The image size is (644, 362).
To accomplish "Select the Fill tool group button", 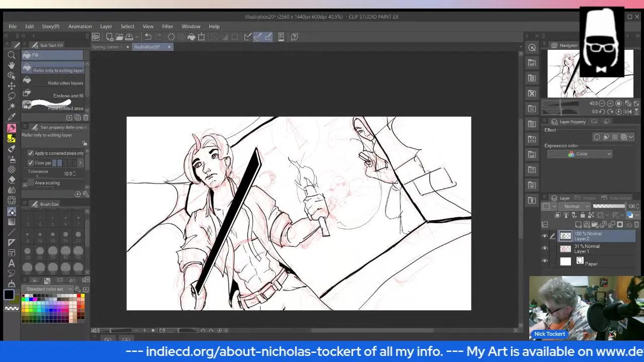I will [x=52, y=55].
